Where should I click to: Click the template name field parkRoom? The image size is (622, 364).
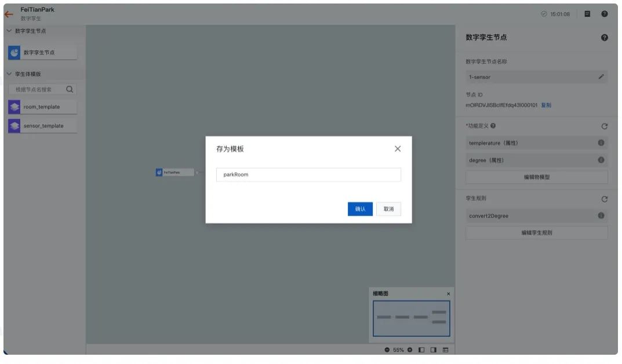308,174
